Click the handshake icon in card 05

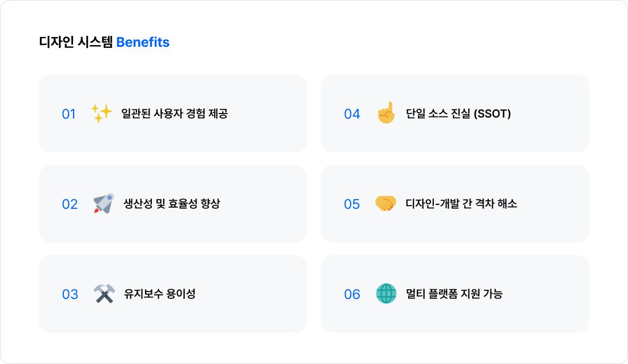tap(385, 204)
